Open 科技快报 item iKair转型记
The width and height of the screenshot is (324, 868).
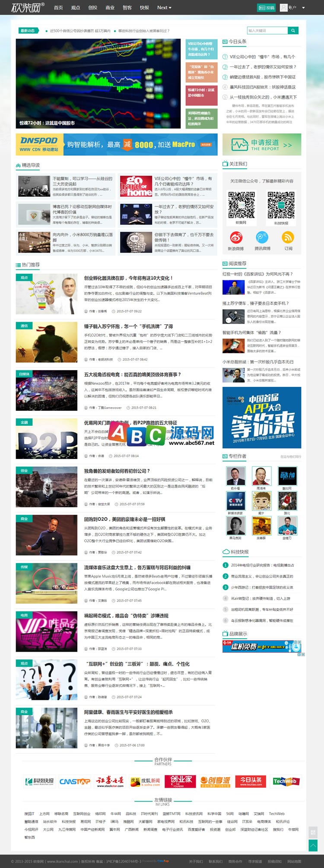(260, 599)
